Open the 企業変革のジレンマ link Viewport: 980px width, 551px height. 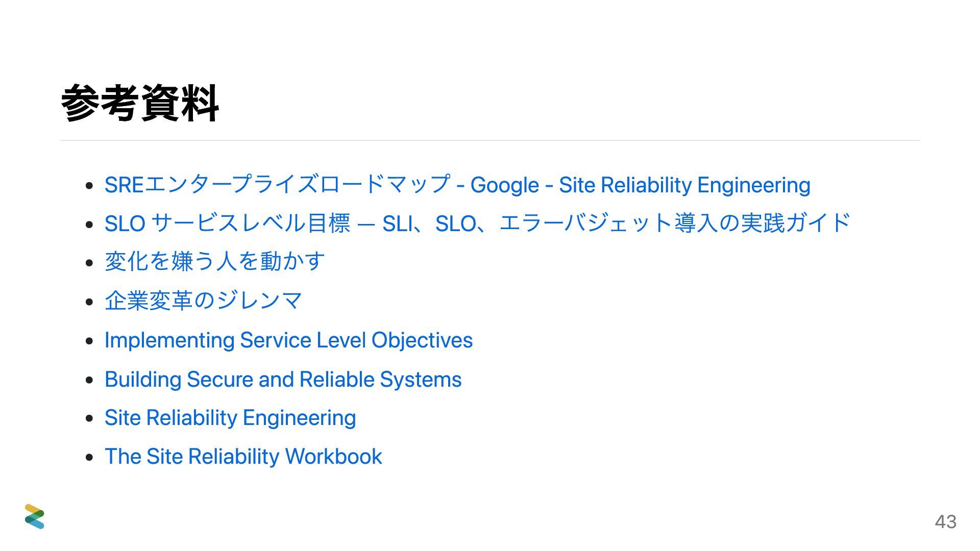tap(204, 300)
